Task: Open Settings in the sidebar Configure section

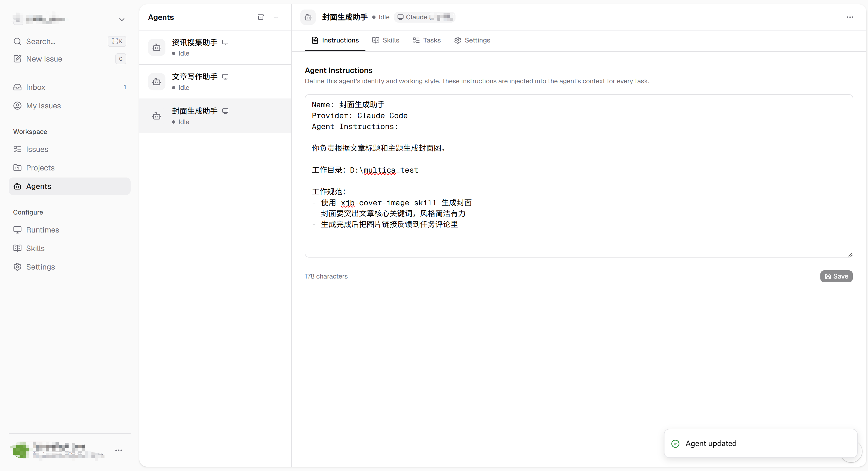Action: pyautogui.click(x=69, y=267)
